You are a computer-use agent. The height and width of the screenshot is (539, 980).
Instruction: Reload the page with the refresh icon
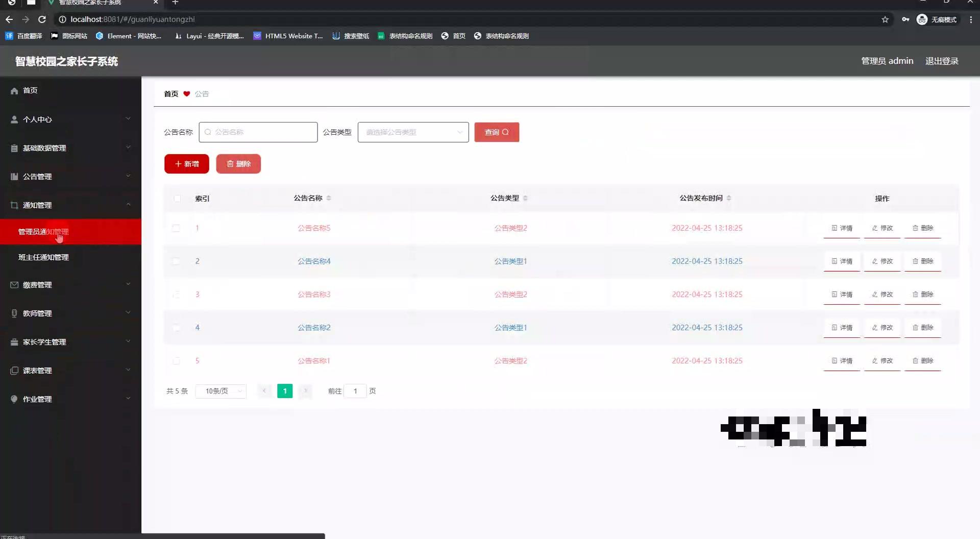[42, 19]
